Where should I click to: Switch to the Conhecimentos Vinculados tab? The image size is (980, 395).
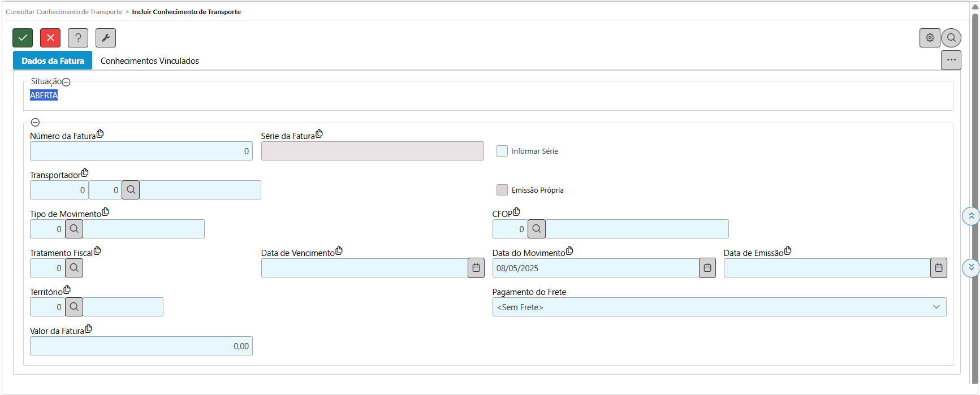click(150, 61)
